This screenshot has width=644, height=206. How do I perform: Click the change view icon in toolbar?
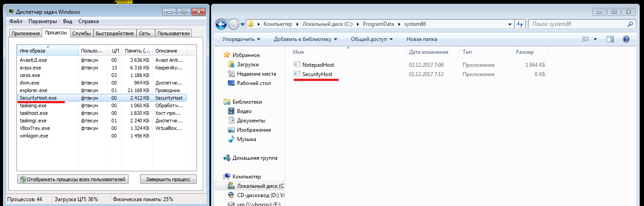point(586,39)
